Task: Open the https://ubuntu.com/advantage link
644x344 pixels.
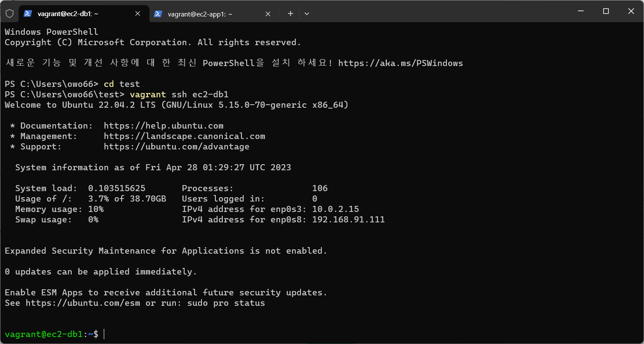Action: click(177, 147)
